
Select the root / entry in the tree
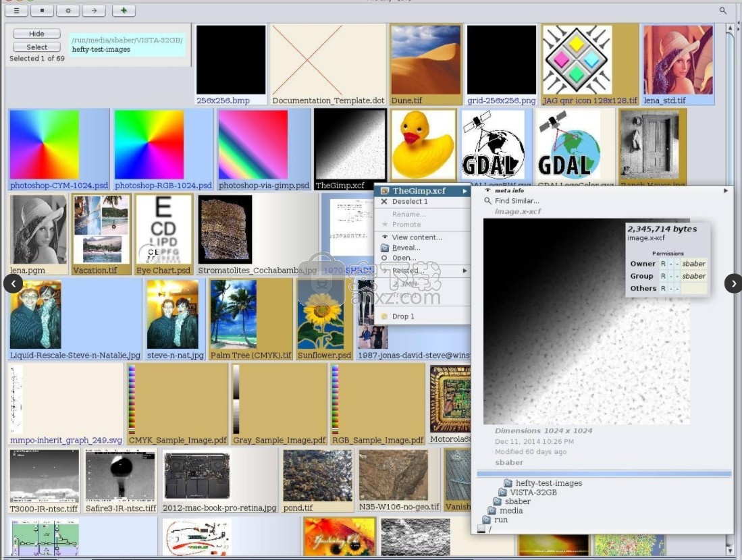pos(484,529)
